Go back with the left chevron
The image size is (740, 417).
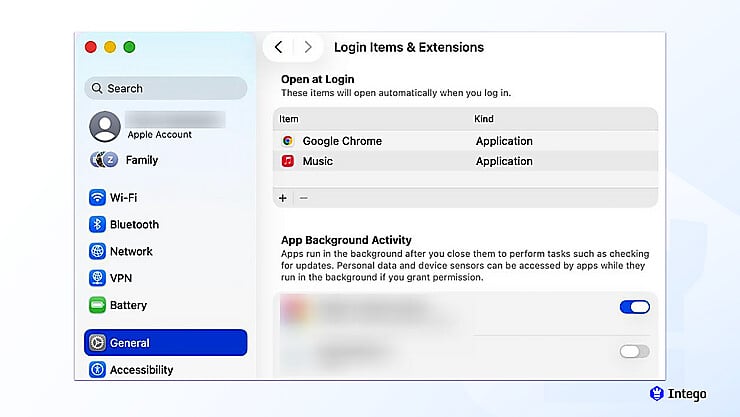(x=278, y=47)
